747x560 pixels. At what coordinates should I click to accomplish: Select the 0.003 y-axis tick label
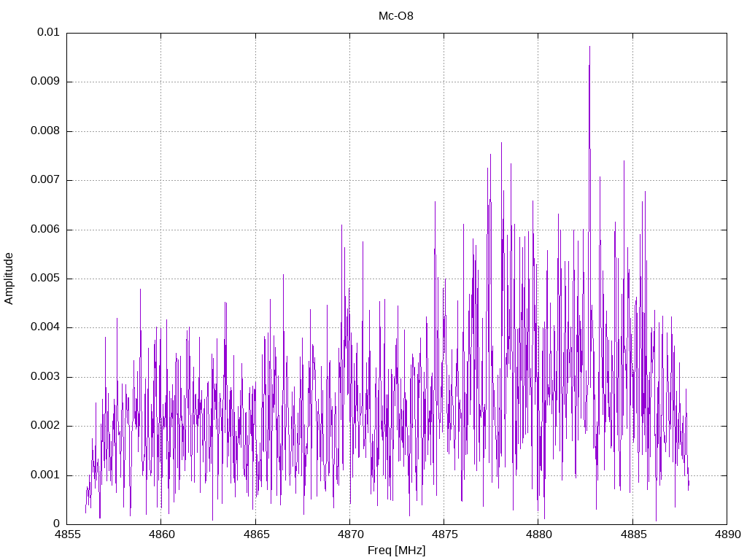click(44, 377)
